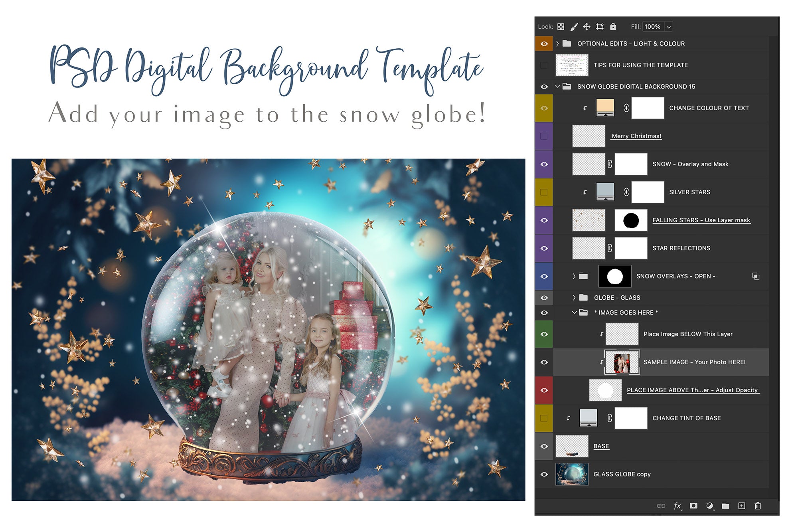
Task: Open the Fill percentage dropdown
Action: pos(669,26)
